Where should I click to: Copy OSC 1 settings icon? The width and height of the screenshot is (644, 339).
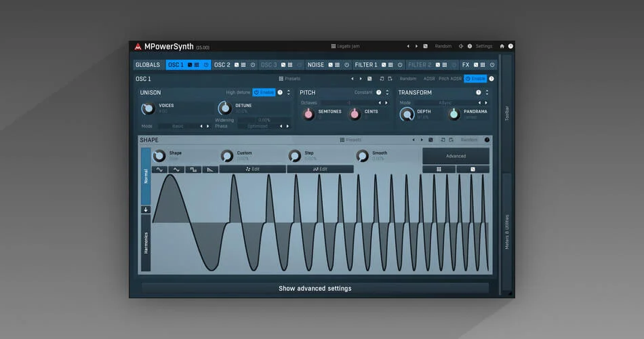(x=382, y=79)
